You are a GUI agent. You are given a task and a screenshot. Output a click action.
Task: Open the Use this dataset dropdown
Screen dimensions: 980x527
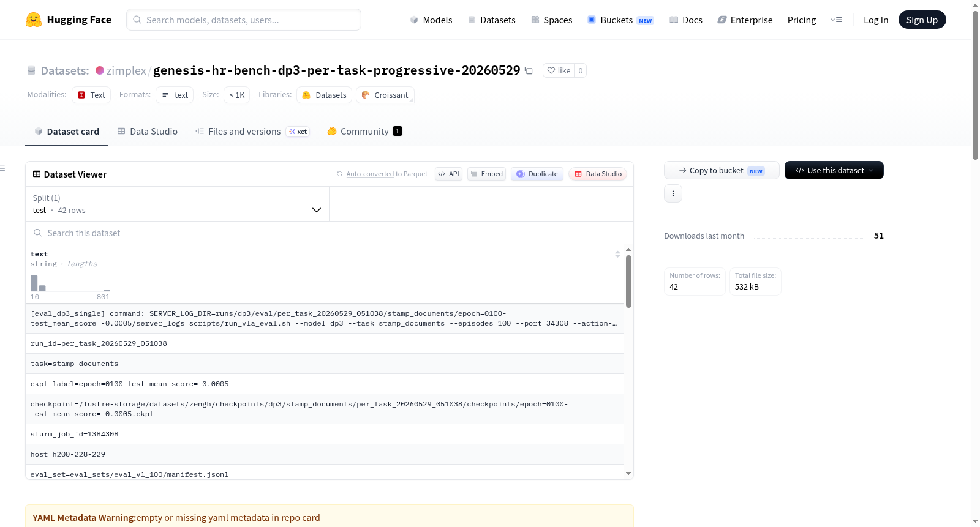coord(834,170)
